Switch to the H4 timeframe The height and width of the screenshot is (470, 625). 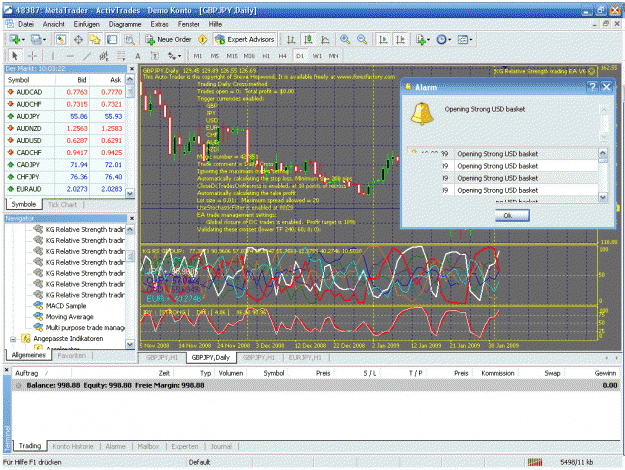click(x=283, y=56)
